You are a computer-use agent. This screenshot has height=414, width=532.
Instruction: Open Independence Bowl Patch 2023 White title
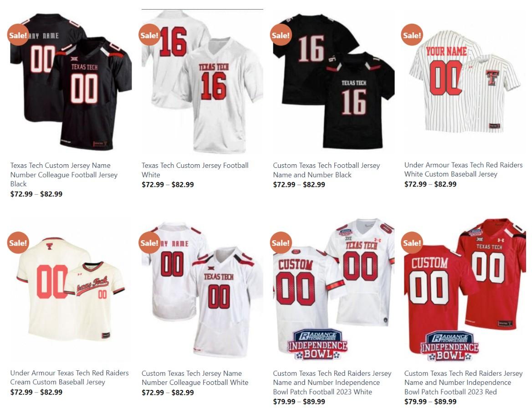[x=332, y=383]
